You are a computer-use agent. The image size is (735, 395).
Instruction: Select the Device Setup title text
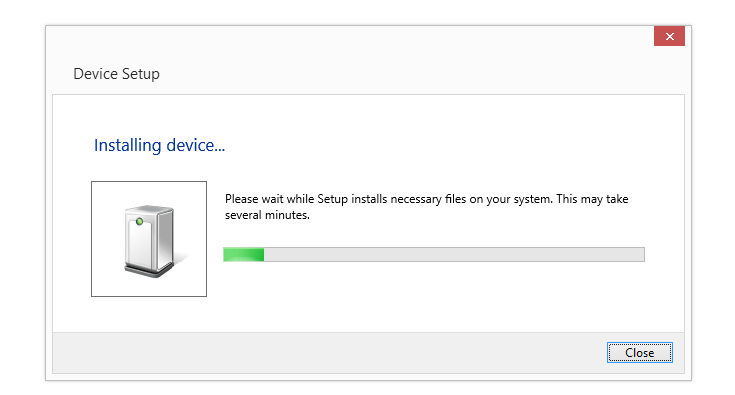coord(116,74)
